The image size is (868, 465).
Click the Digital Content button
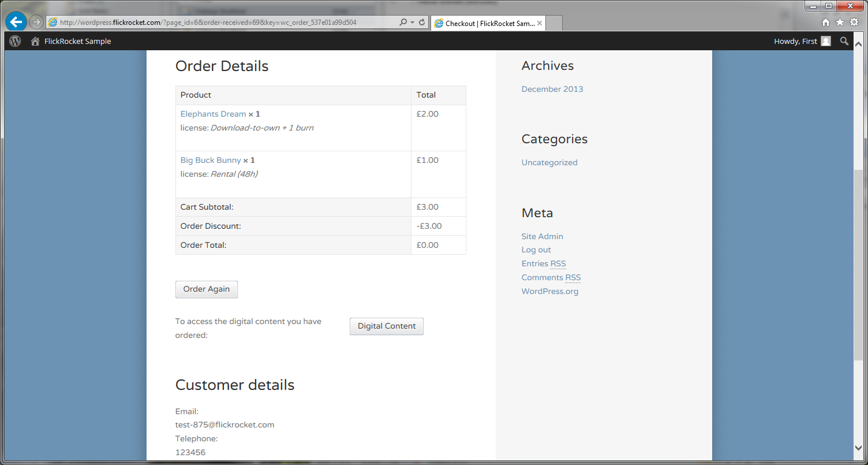pyautogui.click(x=387, y=326)
